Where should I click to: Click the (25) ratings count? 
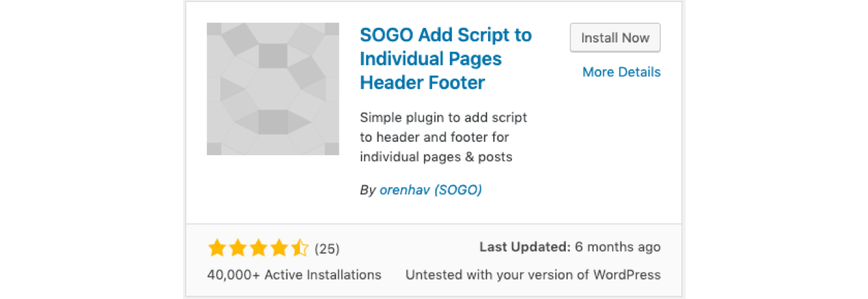pyautogui.click(x=327, y=249)
